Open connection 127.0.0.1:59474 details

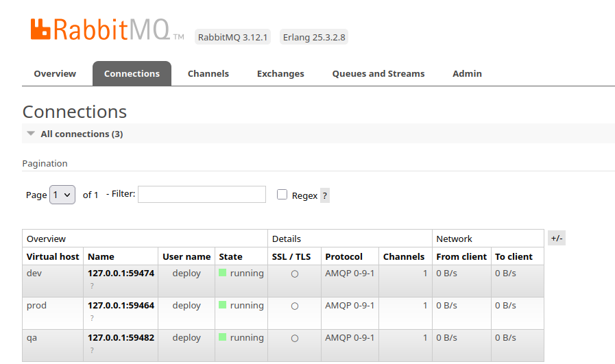click(121, 273)
